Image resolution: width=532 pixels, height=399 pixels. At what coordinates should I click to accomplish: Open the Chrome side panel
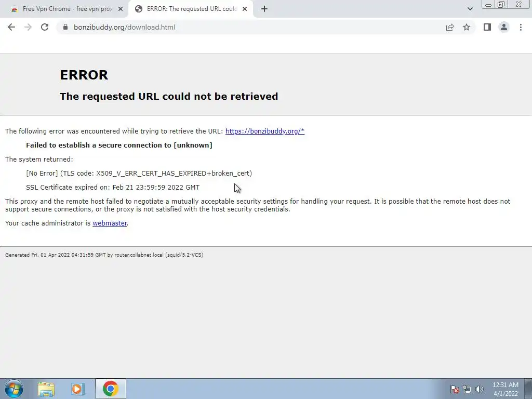(487, 27)
